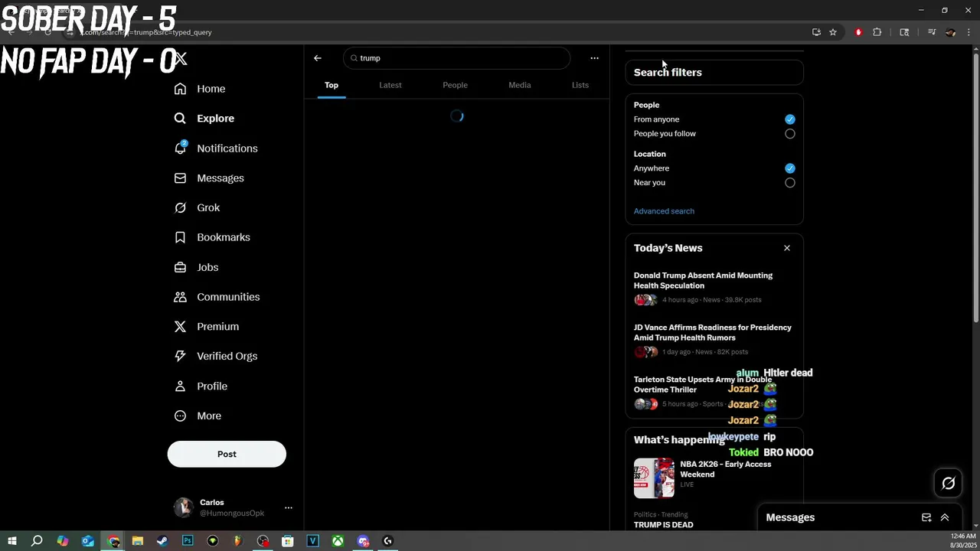Click the install app icon in address bar
The width and height of the screenshot is (980, 551).
pyautogui.click(x=816, y=32)
